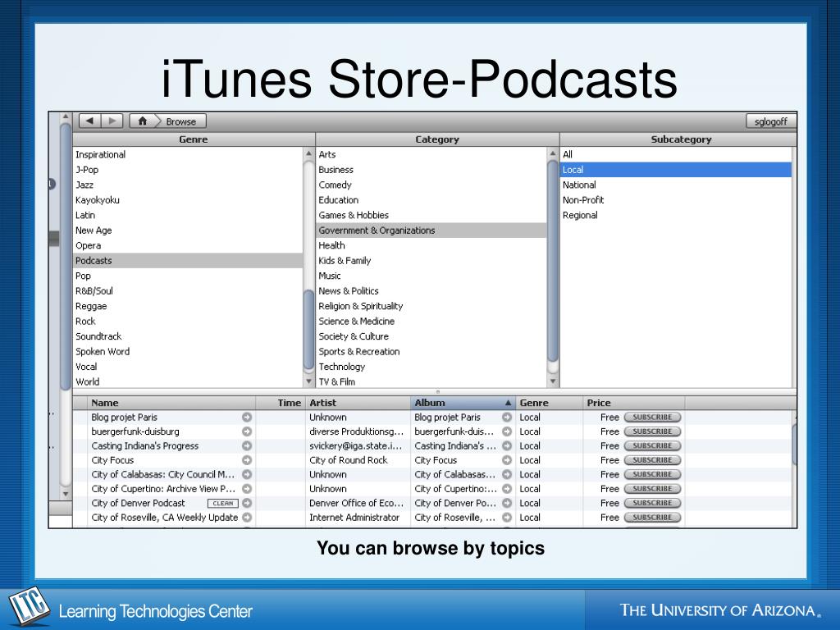Select National subcategory
This screenshot has height=630, width=840.
(676, 185)
